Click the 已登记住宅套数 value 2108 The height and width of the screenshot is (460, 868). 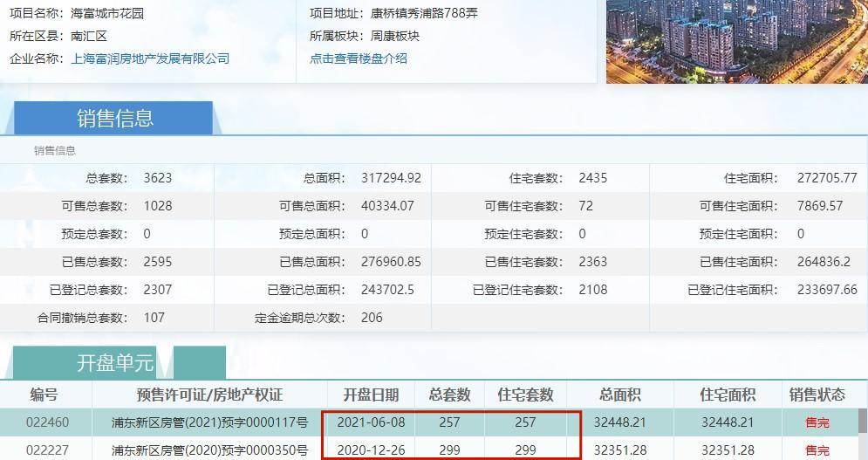click(593, 289)
